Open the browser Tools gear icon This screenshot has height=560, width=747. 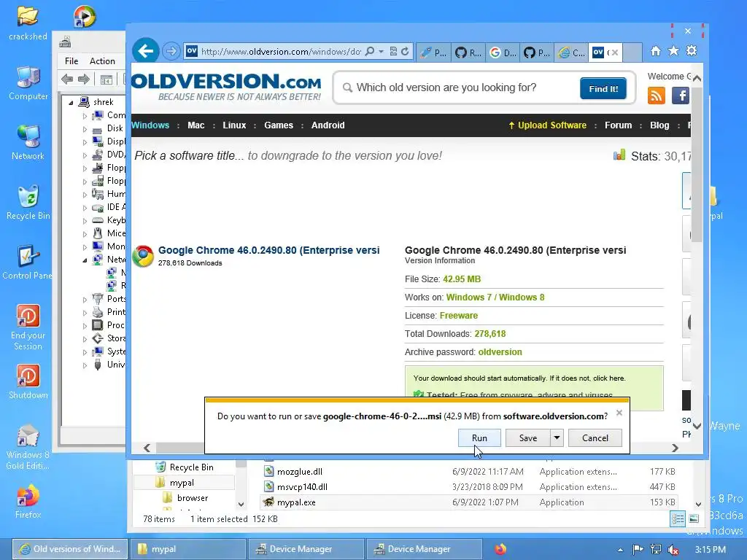pyautogui.click(x=692, y=51)
